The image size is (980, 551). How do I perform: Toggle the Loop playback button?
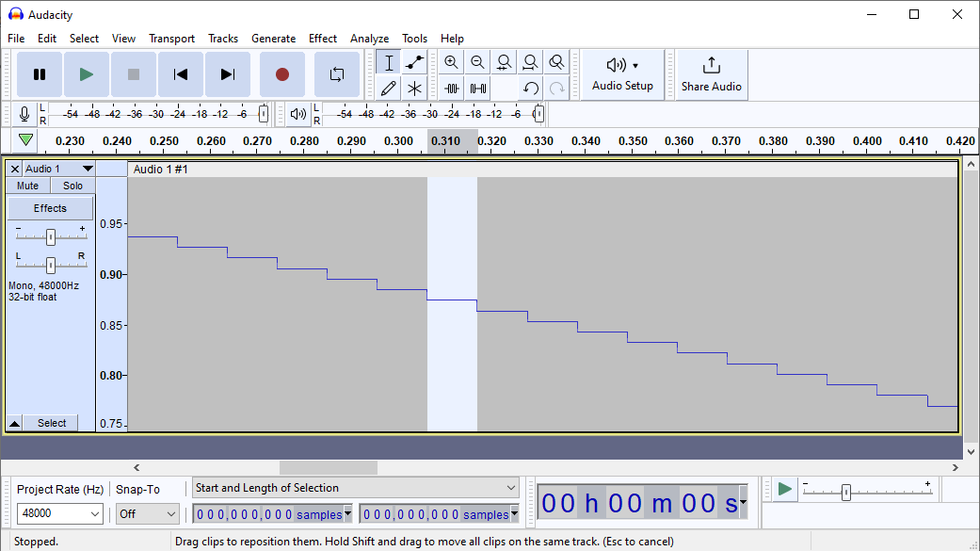click(x=336, y=74)
